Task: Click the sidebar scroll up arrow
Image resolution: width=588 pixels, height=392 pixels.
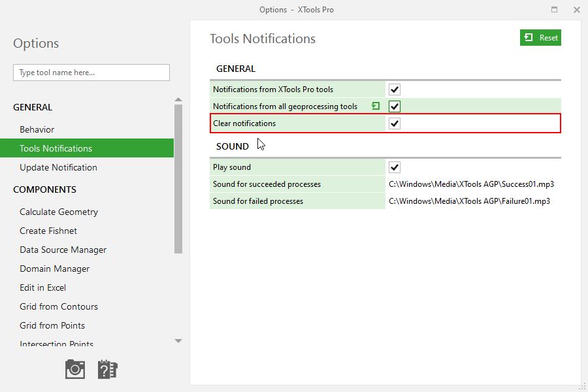Action: pyautogui.click(x=178, y=100)
